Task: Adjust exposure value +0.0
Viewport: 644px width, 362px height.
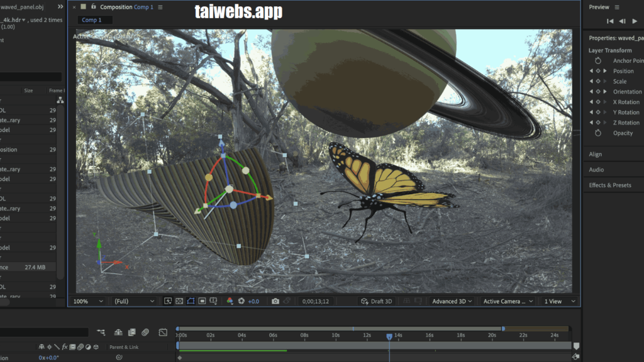Action: click(x=253, y=301)
